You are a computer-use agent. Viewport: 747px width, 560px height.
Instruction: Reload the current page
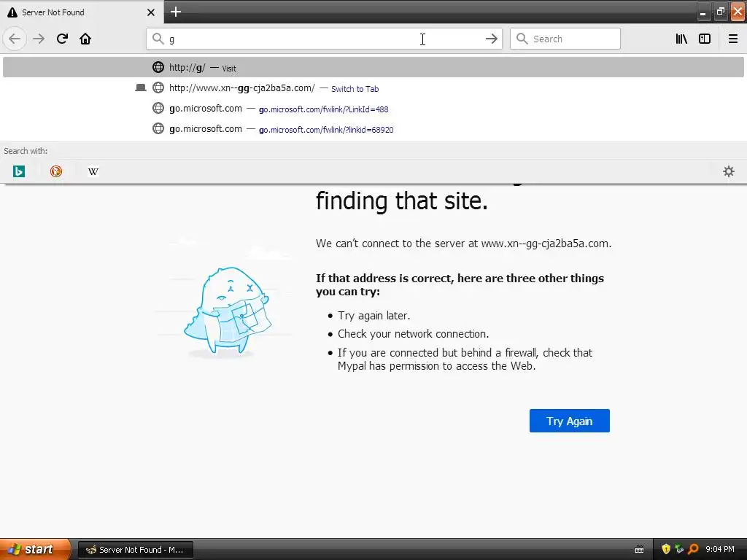pyautogui.click(x=62, y=39)
